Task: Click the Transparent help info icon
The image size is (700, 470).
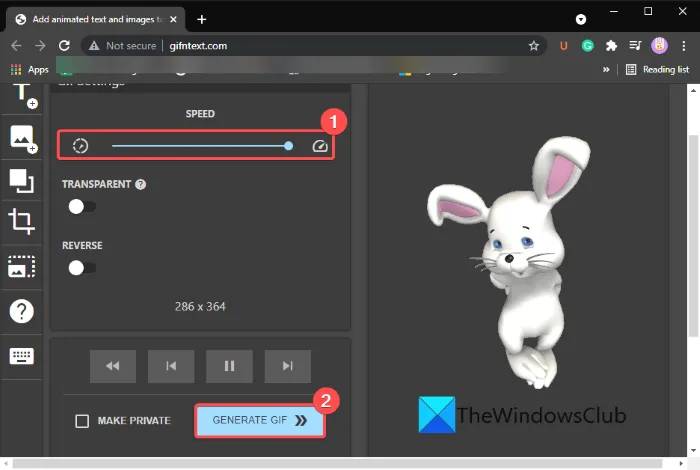Action: tap(141, 184)
